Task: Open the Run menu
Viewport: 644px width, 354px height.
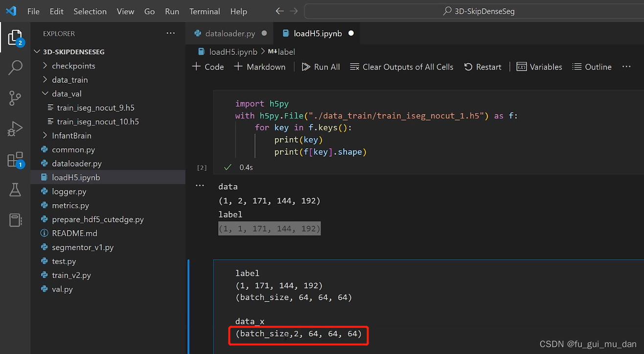Action: [x=172, y=11]
